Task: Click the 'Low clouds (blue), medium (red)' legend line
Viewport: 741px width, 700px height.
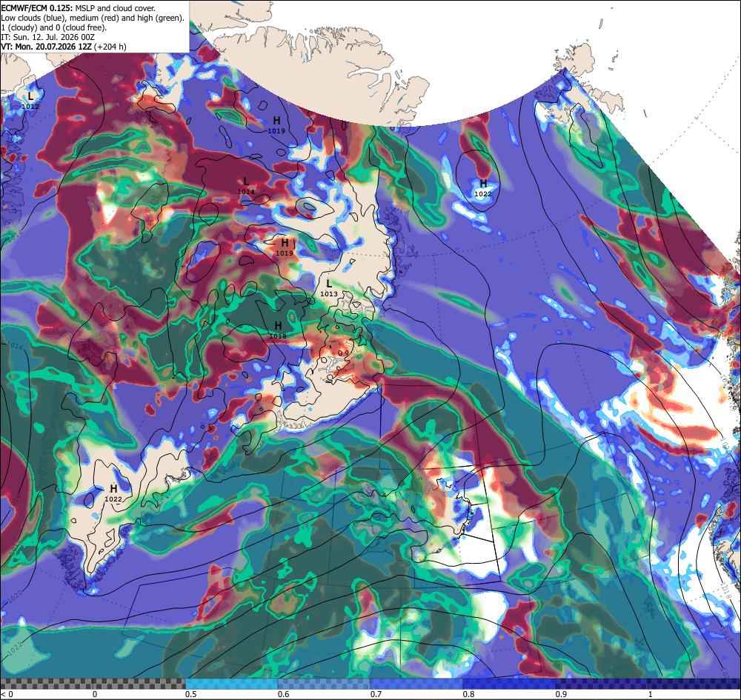Action: (93, 18)
